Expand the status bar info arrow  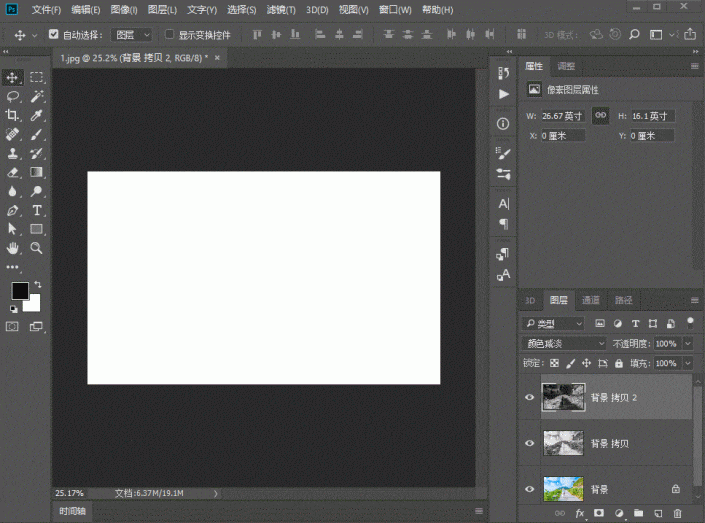tap(216, 493)
